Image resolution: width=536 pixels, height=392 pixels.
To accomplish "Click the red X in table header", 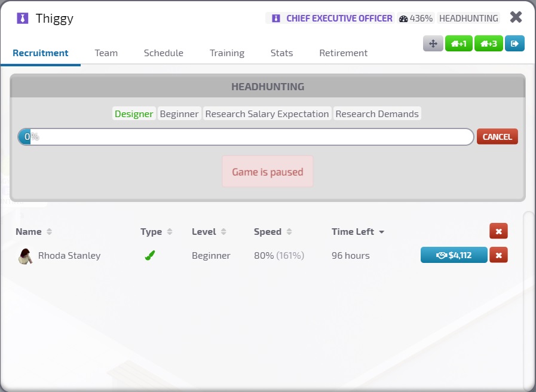I will click(x=498, y=231).
